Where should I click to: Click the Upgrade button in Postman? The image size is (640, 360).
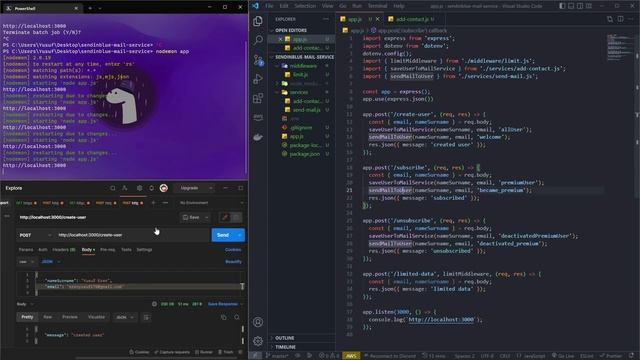coord(190,188)
